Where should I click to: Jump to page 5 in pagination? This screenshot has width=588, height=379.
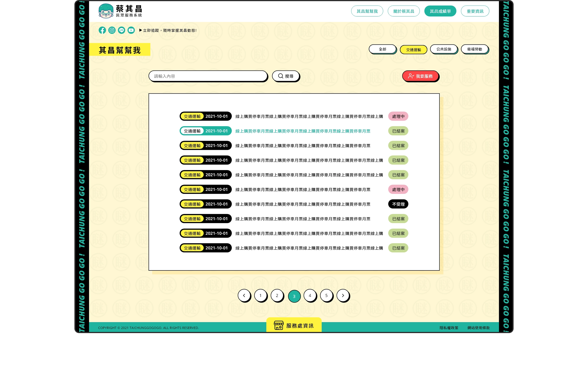326,295
